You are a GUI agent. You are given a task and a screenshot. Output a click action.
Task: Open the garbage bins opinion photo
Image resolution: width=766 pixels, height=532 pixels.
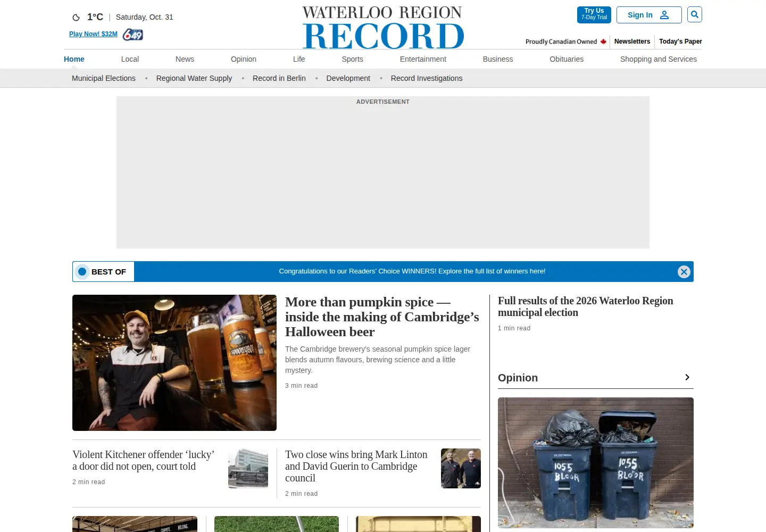pyautogui.click(x=596, y=463)
